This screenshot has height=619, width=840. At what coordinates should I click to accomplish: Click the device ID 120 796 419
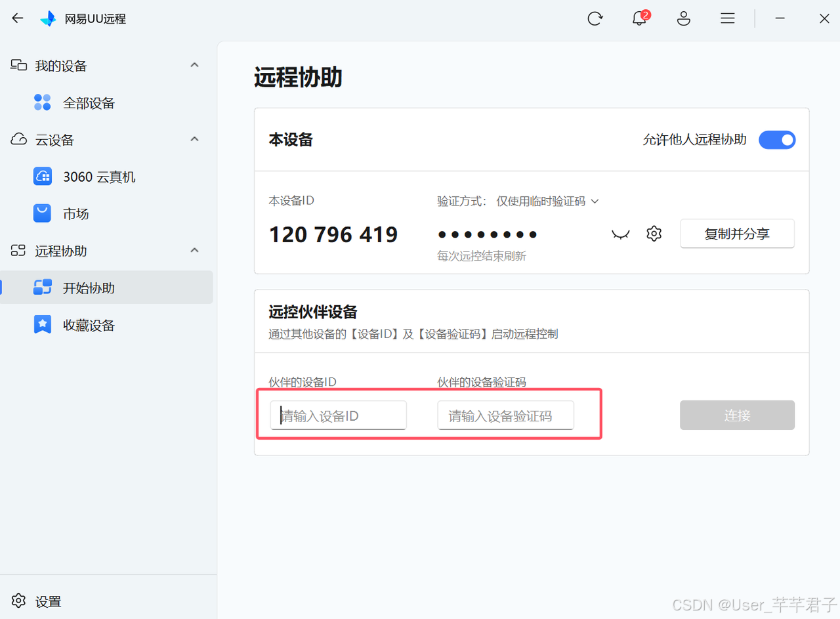(333, 234)
